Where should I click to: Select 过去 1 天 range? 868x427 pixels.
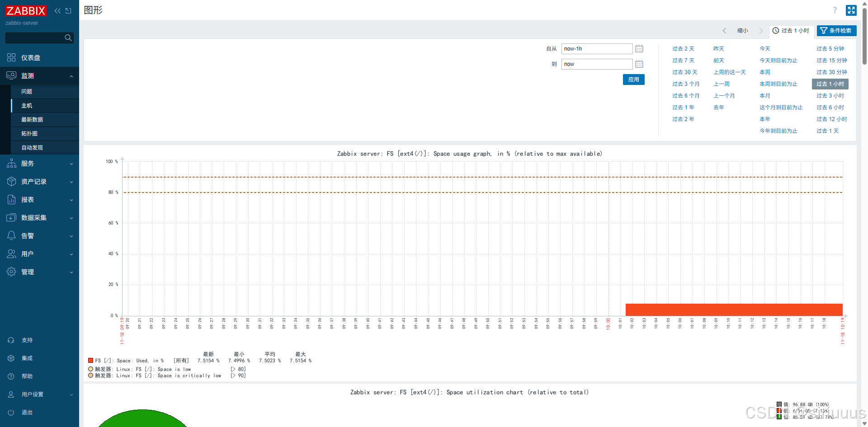point(827,131)
